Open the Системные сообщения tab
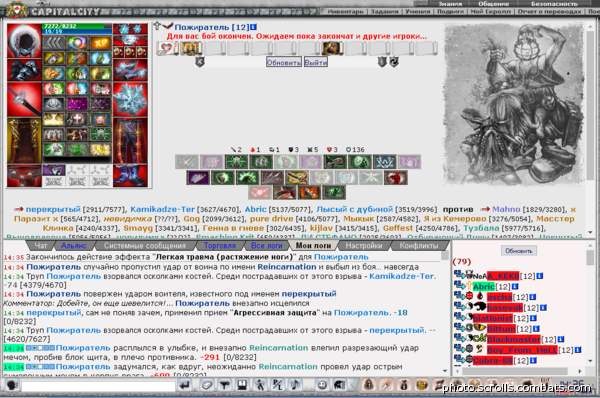The height and width of the screenshot is (398, 600). [145, 246]
